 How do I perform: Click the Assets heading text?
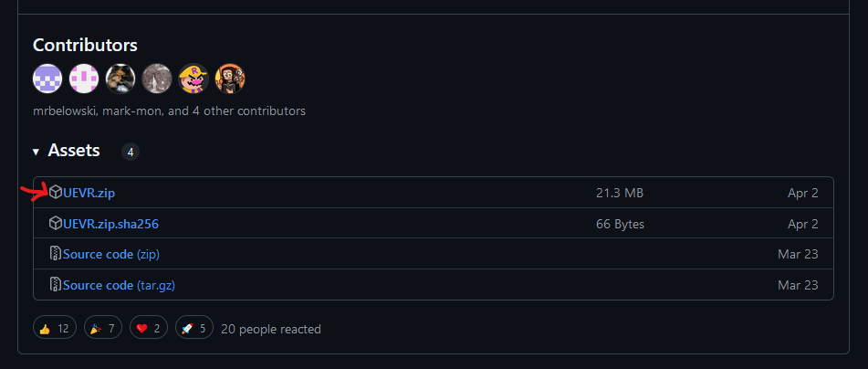(x=74, y=151)
